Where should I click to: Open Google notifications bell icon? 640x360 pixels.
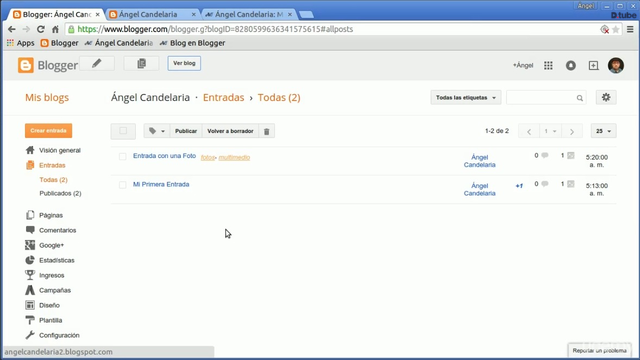(x=571, y=65)
